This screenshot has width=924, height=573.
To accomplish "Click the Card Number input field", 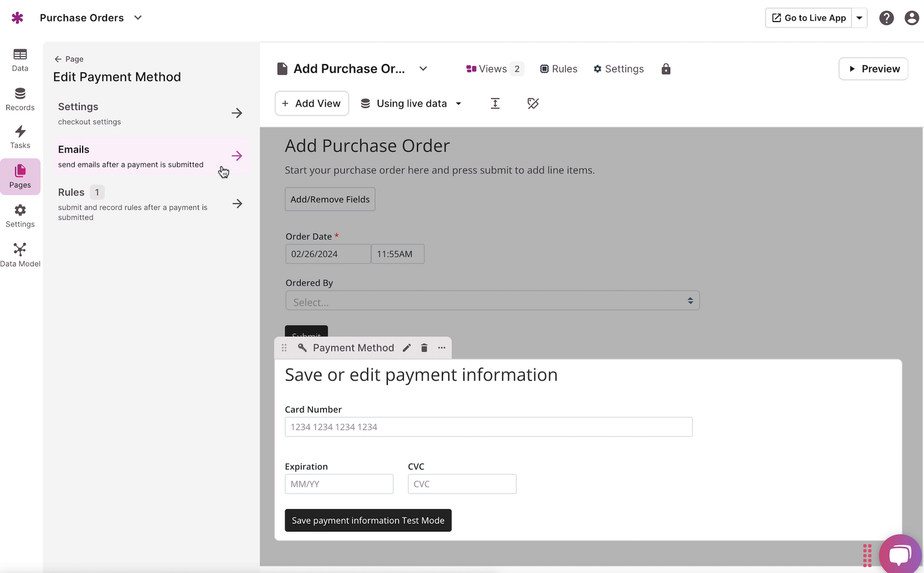I will coord(488,426).
